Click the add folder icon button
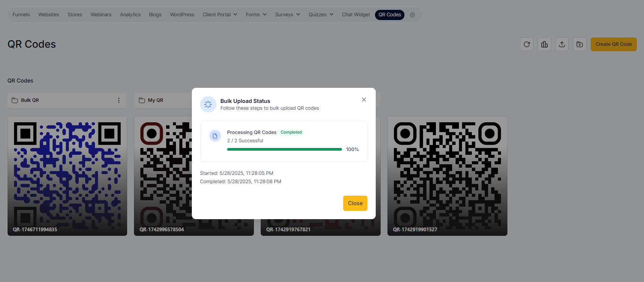Image resolution: width=644 pixels, height=282 pixels. pyautogui.click(x=580, y=44)
